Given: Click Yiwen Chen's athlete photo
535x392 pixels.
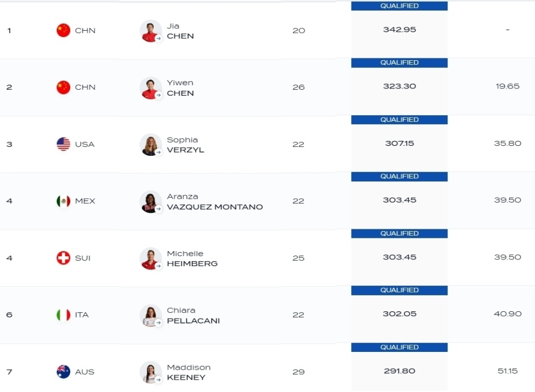Looking at the screenshot, I should tap(150, 87).
